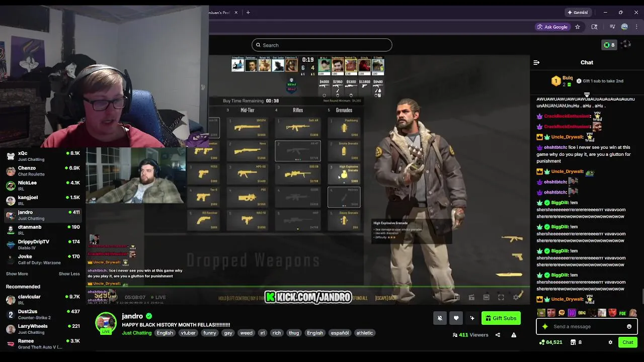
Task: Expand sidebar list with Show More
Action: (17, 274)
